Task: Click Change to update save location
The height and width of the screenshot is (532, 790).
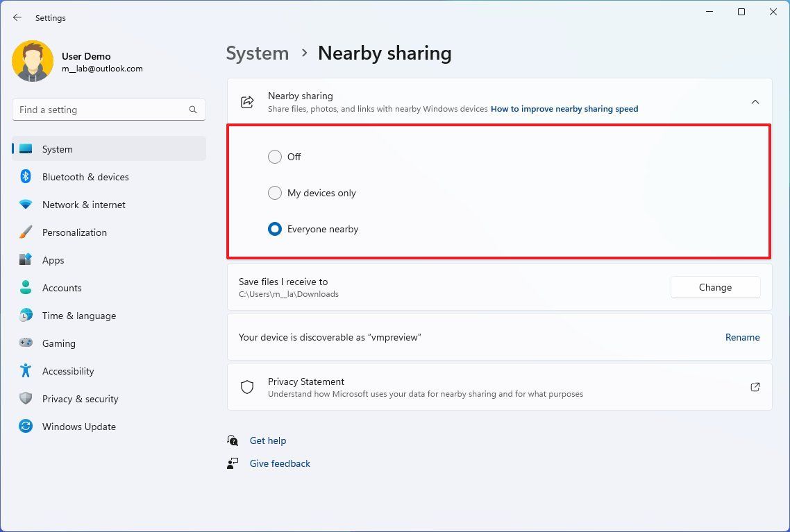Action: 715,287
